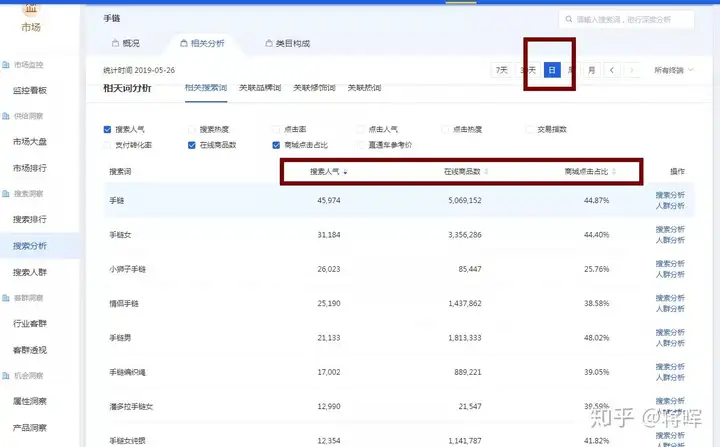The image size is (720, 447).
Task: Open 市场排行 in the sidebar
Action: [30, 168]
